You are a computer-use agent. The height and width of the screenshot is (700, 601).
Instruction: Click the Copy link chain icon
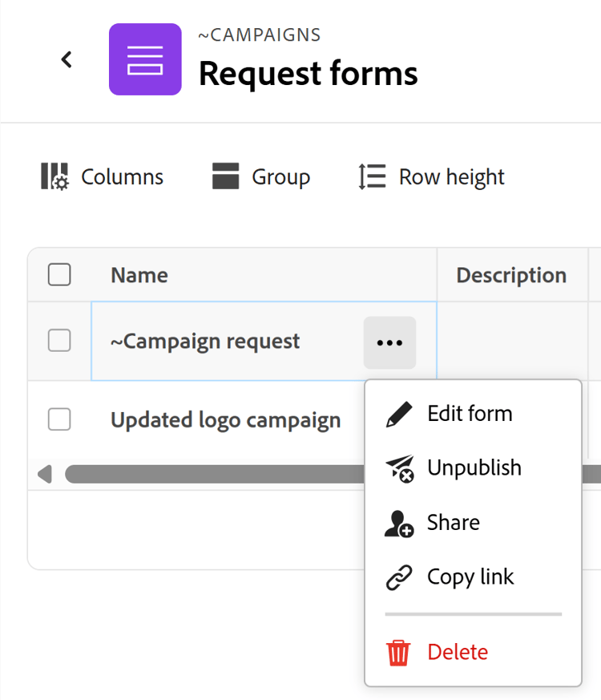coord(397,577)
